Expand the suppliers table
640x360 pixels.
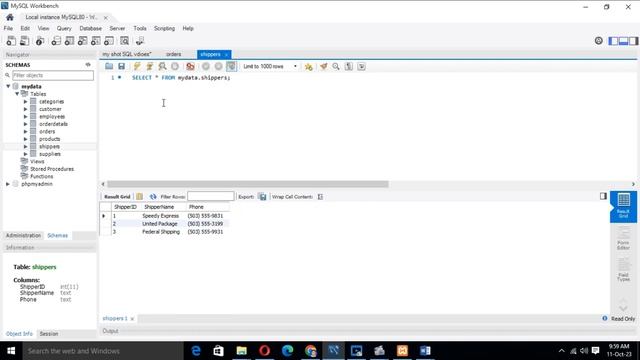point(25,154)
